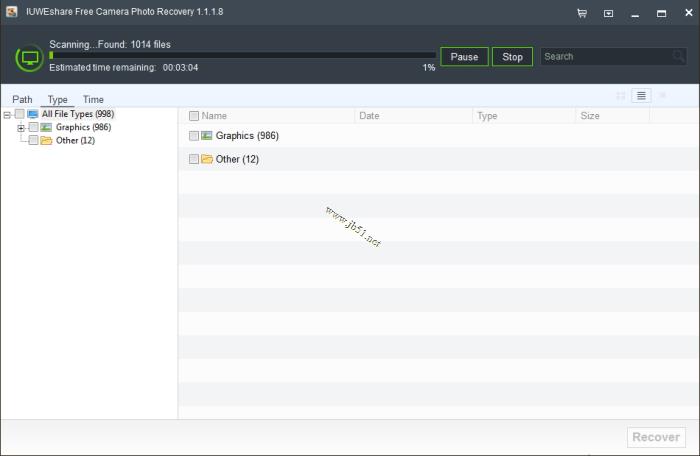Select 'All File Types (998)' tree label
Screen dimensions: 700x456
click(x=78, y=114)
